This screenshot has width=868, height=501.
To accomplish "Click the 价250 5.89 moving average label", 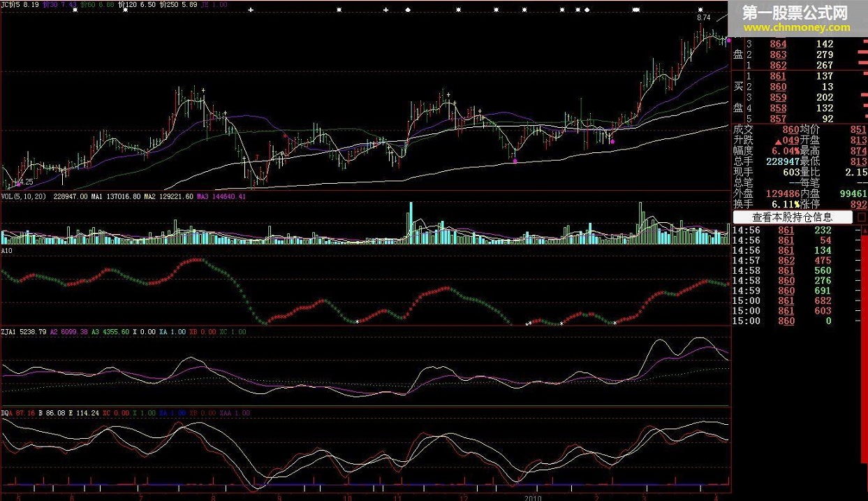I will [177, 4].
